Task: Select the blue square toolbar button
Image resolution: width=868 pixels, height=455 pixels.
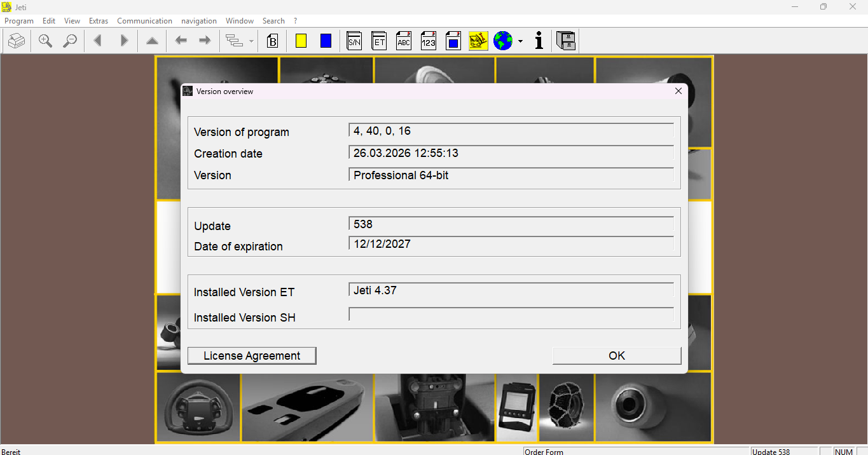Action: tap(326, 41)
